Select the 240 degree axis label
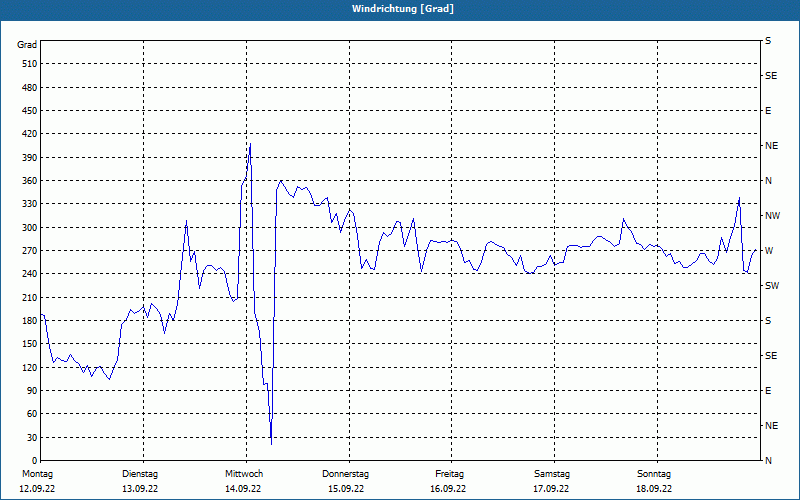The image size is (800, 500). [30, 274]
